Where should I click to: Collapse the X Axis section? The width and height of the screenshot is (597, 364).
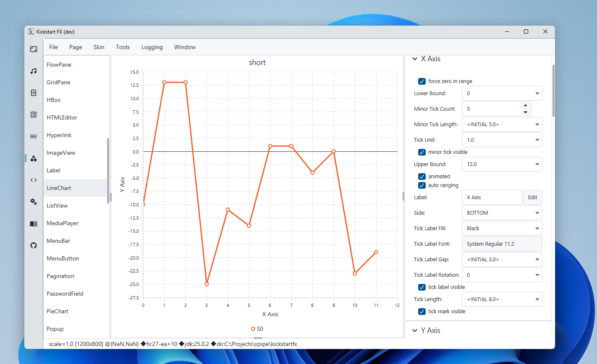click(x=415, y=59)
